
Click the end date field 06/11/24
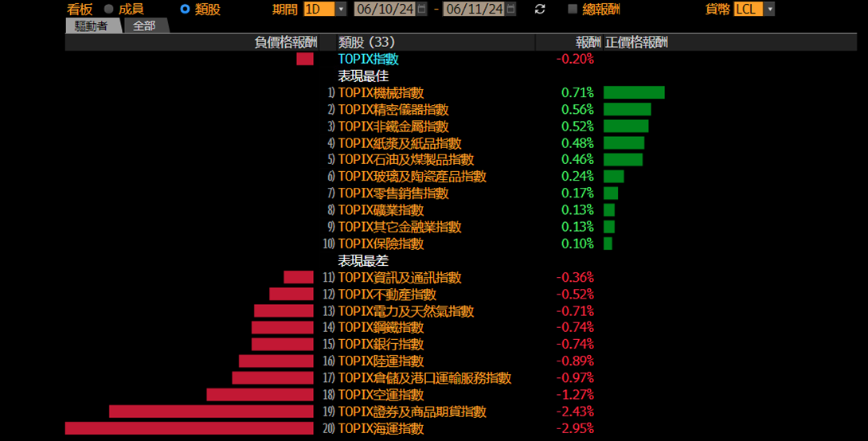point(475,9)
